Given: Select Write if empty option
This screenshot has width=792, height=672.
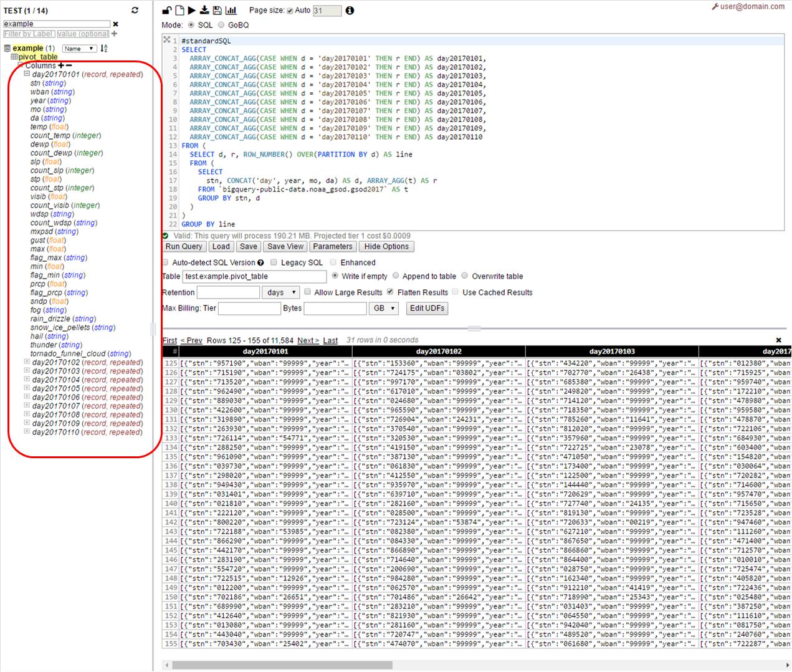Looking at the screenshot, I should click(x=335, y=276).
